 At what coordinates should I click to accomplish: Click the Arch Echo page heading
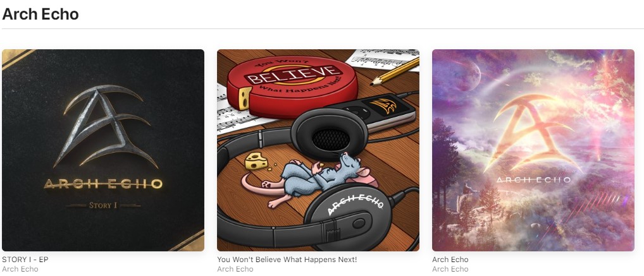[x=40, y=14]
